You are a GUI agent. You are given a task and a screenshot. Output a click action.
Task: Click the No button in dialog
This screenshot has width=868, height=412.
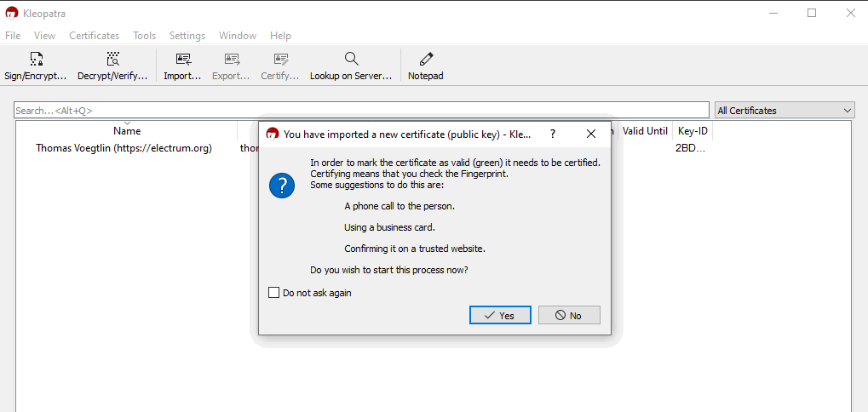pos(569,315)
